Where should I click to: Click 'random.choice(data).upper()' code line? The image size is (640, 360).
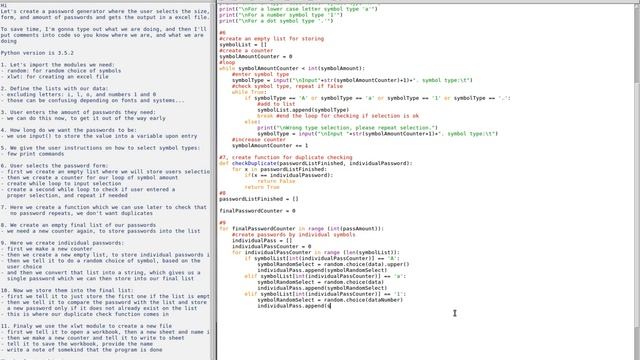(333, 264)
